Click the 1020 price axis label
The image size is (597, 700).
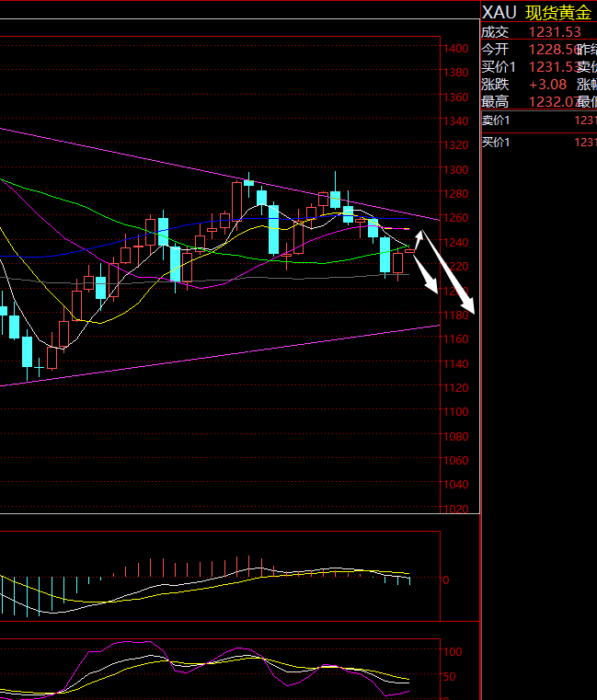click(455, 509)
